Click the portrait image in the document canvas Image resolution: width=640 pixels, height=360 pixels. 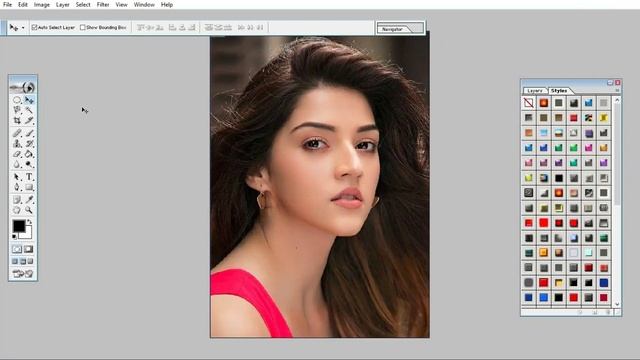coord(320,187)
